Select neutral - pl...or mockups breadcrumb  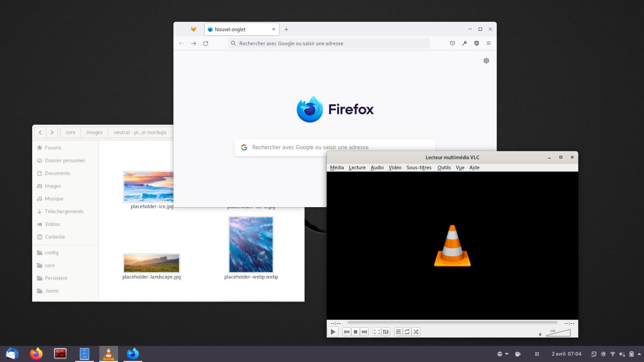point(140,132)
